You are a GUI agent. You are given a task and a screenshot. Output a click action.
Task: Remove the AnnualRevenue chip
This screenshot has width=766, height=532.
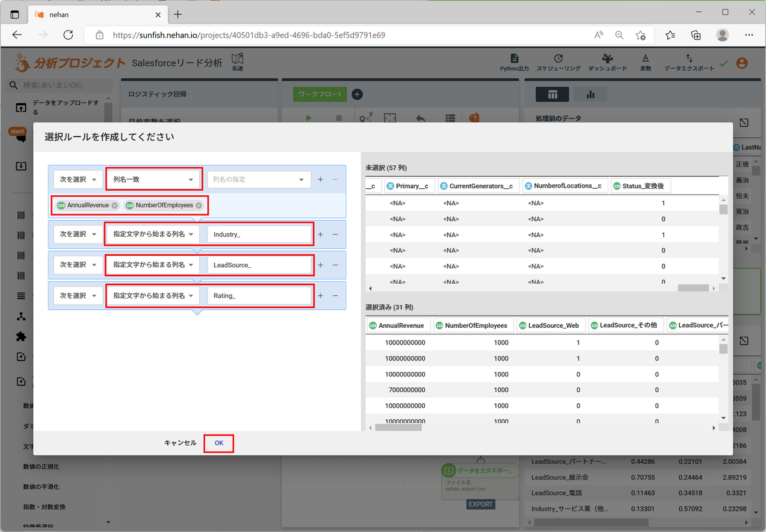click(x=114, y=205)
